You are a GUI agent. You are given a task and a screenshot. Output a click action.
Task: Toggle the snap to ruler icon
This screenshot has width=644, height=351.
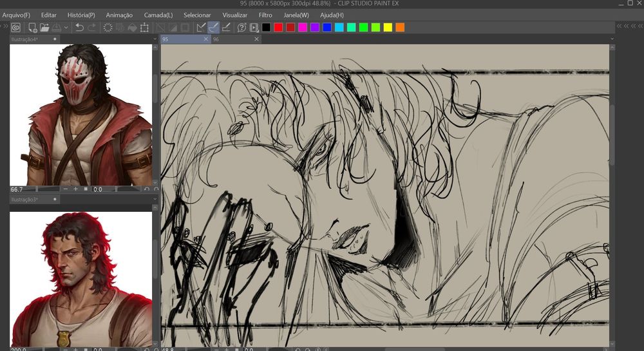(201, 28)
